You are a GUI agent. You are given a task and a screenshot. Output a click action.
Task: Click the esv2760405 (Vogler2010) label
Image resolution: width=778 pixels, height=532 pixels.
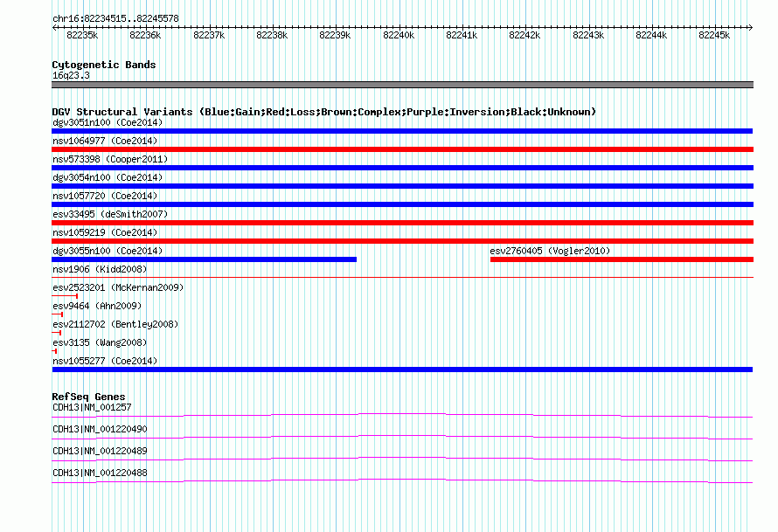click(550, 251)
